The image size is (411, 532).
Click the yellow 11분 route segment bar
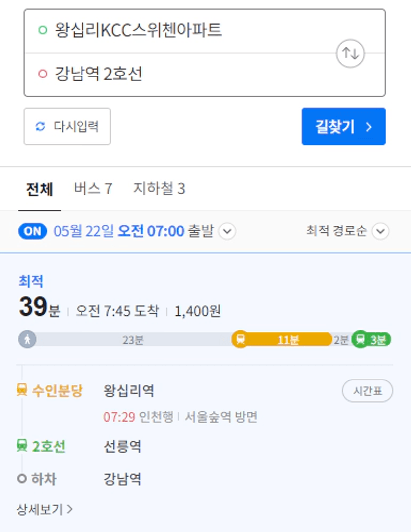(282, 339)
